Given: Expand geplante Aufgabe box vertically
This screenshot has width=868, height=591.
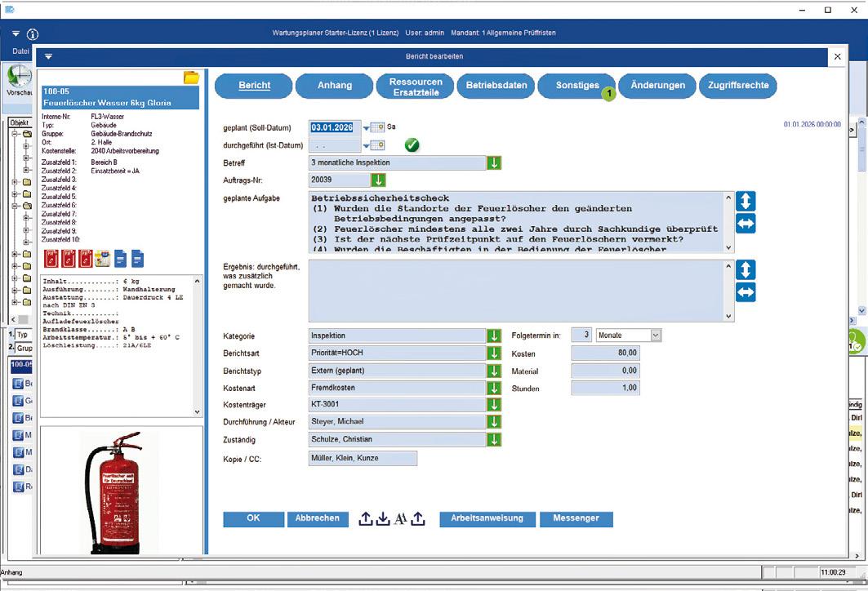Looking at the screenshot, I should point(746,201).
